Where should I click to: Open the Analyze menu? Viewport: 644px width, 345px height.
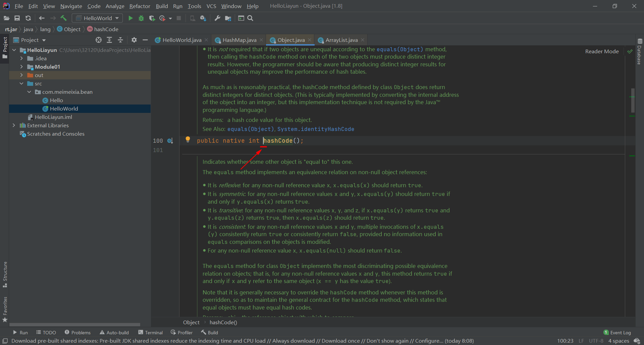pos(115,6)
